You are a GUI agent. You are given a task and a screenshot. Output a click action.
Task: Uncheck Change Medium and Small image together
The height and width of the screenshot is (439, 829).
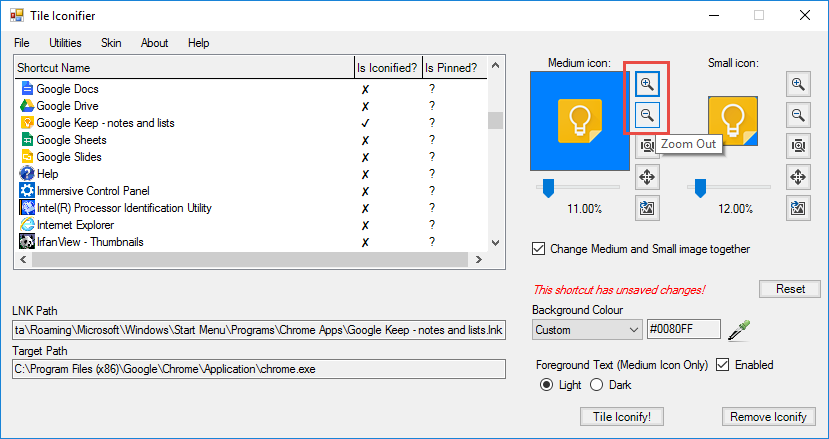click(x=540, y=249)
